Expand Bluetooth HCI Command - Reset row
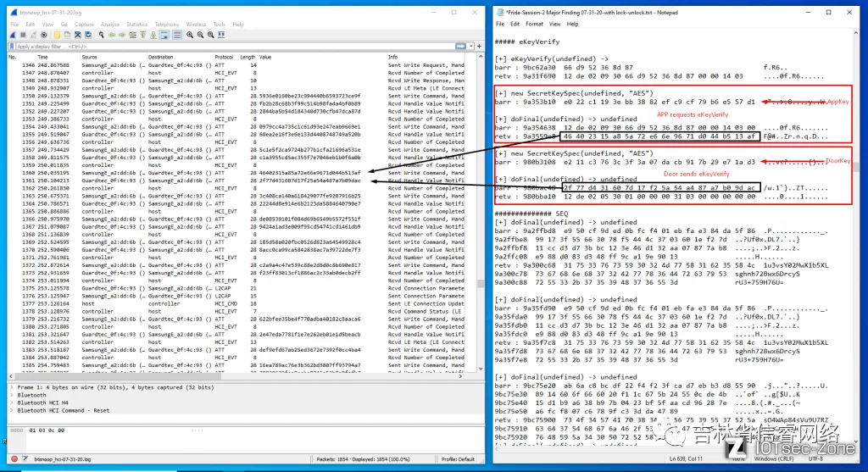Viewport: 868px width, 472px height. tap(10, 409)
